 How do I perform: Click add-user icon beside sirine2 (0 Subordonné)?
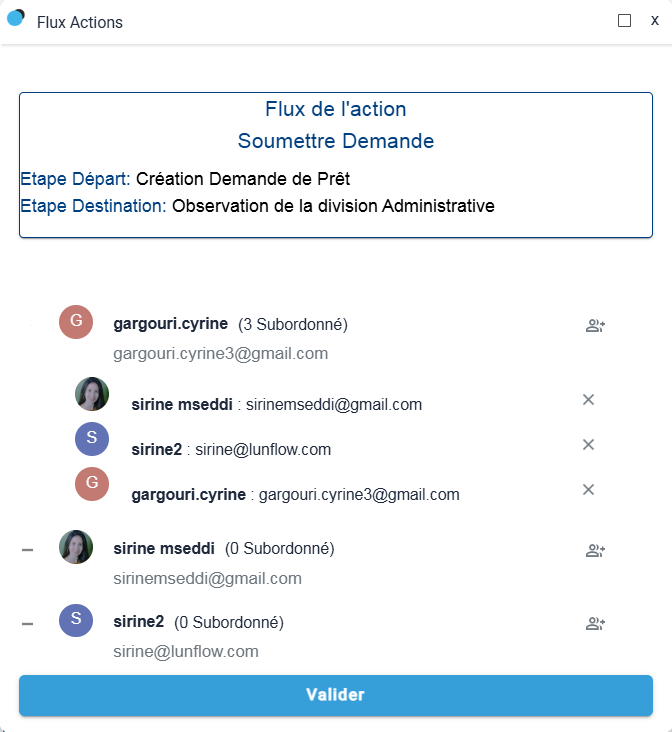click(x=595, y=624)
